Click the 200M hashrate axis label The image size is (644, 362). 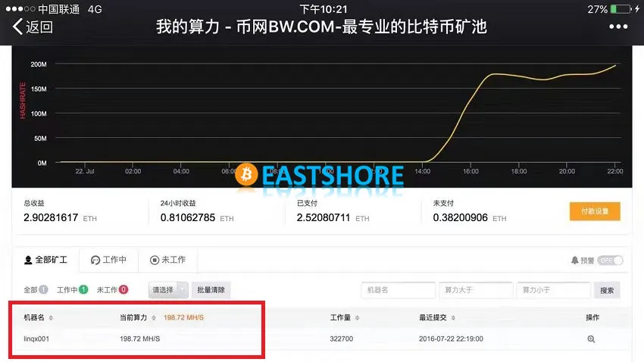pyautogui.click(x=39, y=64)
